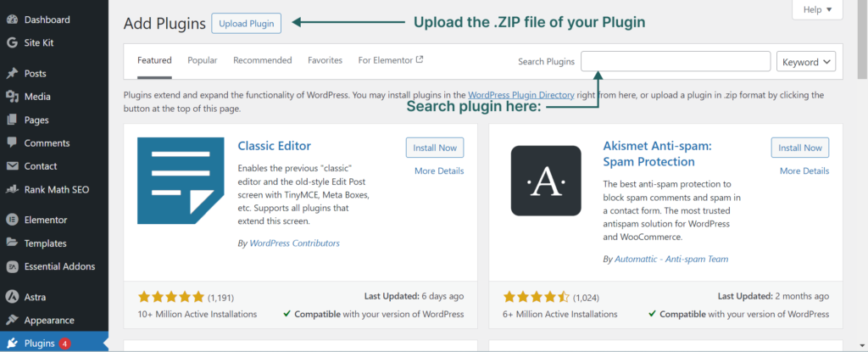Click the 10+ Million Active Installations text
This screenshot has height=352, width=868.
tap(197, 315)
